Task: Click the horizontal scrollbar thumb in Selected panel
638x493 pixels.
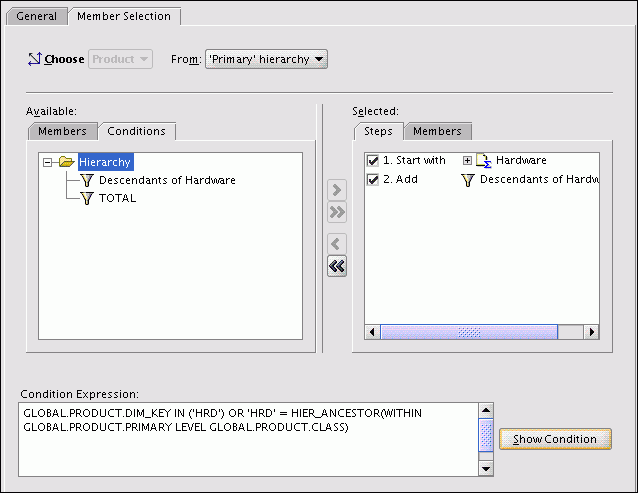Action: coord(468,332)
